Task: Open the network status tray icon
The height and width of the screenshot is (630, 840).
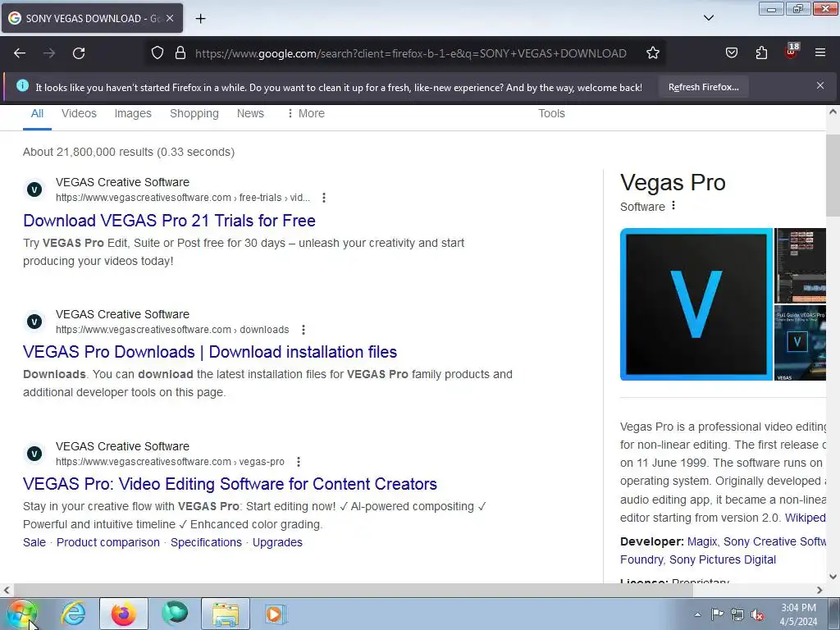Action: click(737, 614)
